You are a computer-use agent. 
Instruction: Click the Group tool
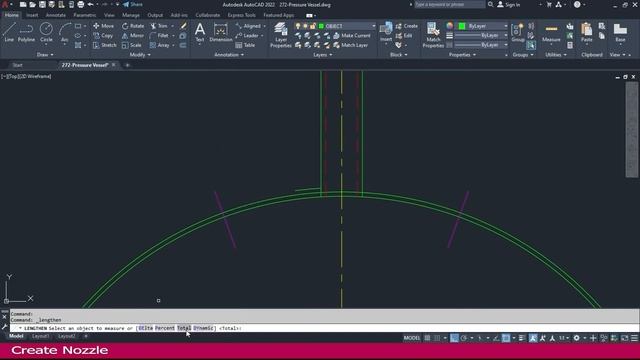518,33
